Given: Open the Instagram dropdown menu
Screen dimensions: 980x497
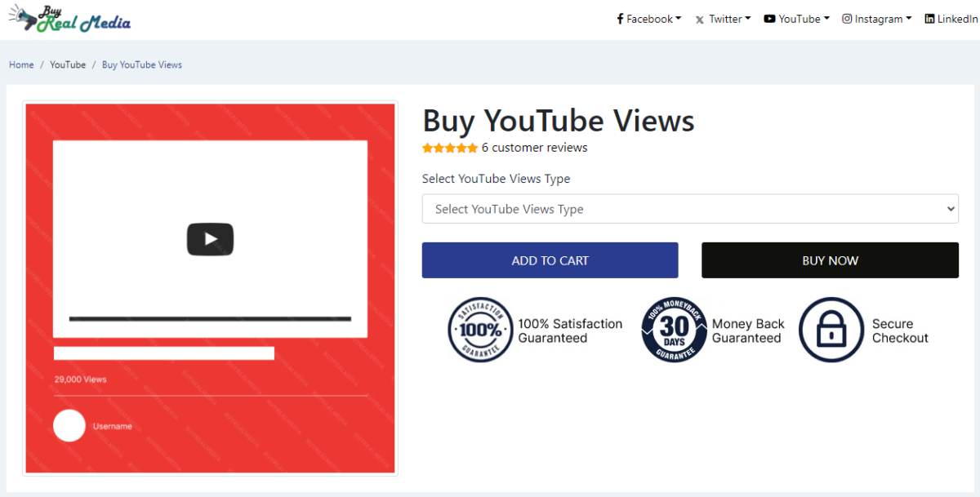Looking at the screenshot, I should [877, 19].
